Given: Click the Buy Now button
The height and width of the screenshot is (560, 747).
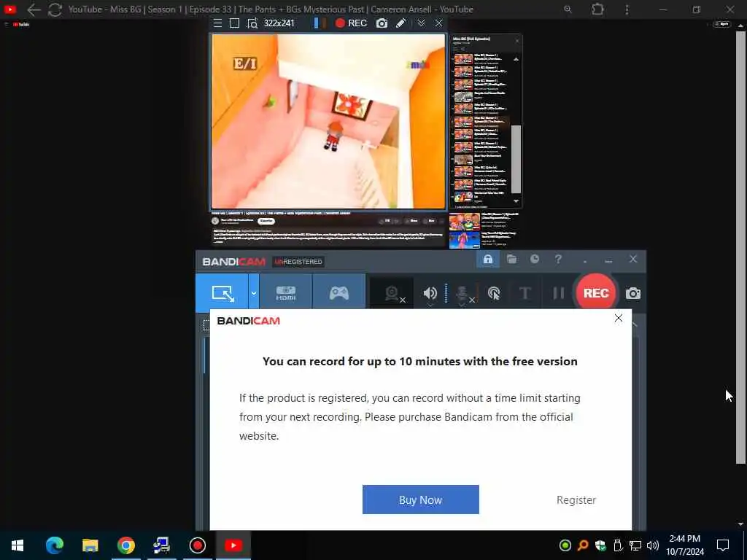Looking at the screenshot, I should [x=421, y=499].
